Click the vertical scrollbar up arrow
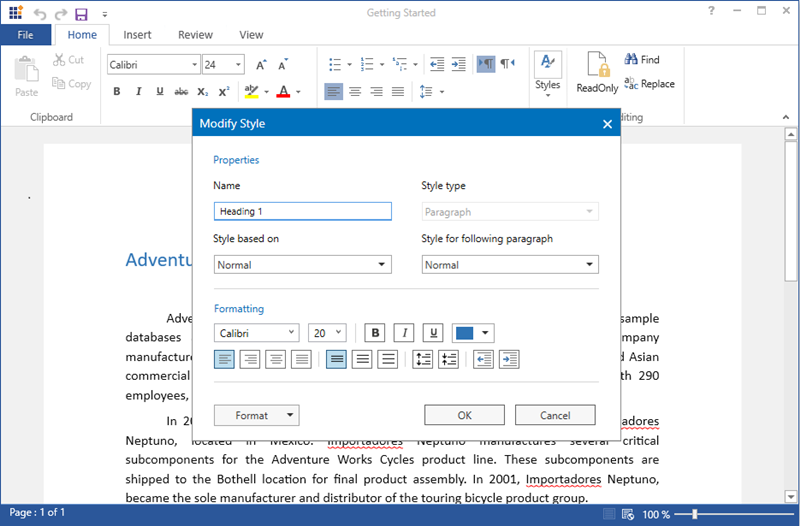 pos(791,135)
